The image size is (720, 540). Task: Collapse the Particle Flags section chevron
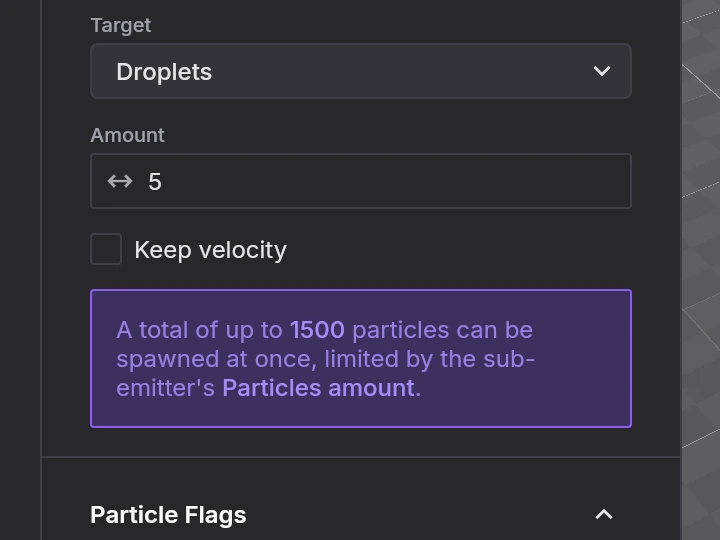coord(603,514)
